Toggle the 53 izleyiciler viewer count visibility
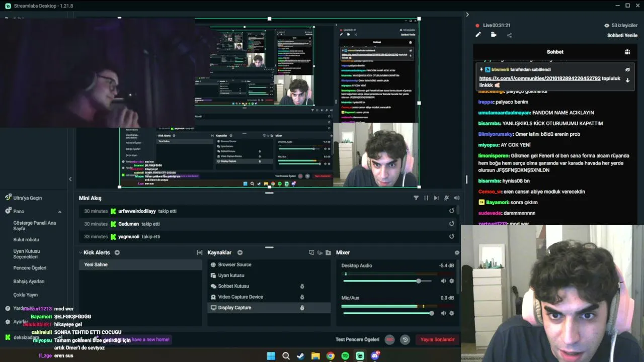The width and height of the screenshot is (644, 362). click(607, 25)
